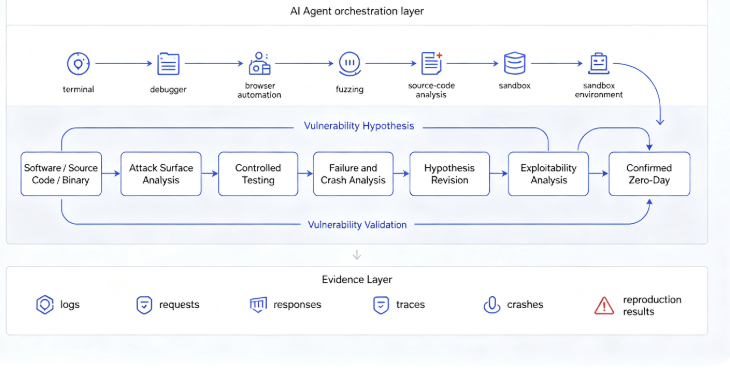Click the logs hexagon icon
The height and width of the screenshot is (382, 730).
45,305
